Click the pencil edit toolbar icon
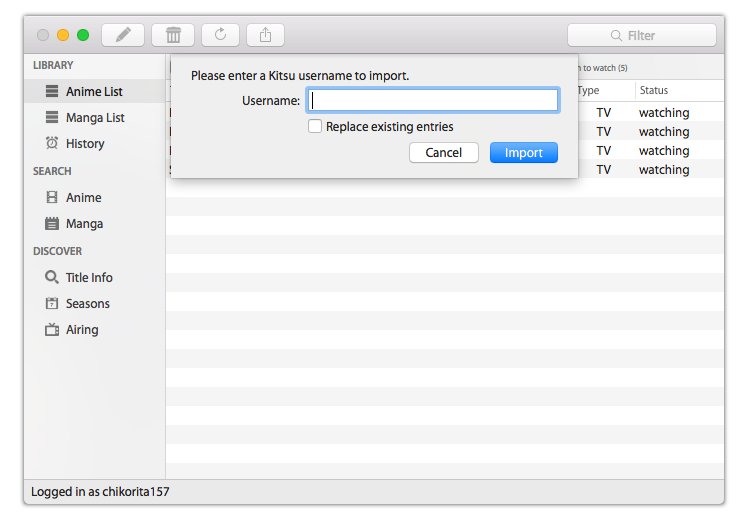The image size is (743, 532). [123, 35]
